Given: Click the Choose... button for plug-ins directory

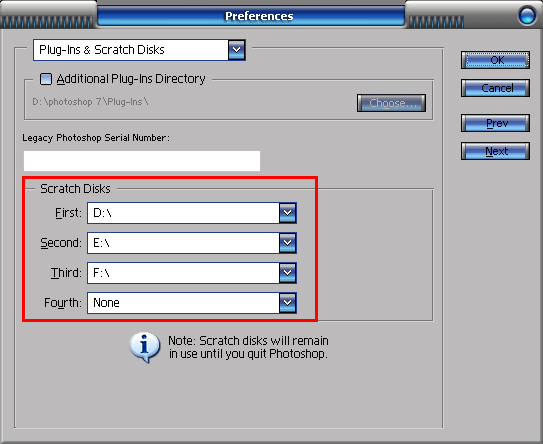Looking at the screenshot, I should click(x=391, y=103).
